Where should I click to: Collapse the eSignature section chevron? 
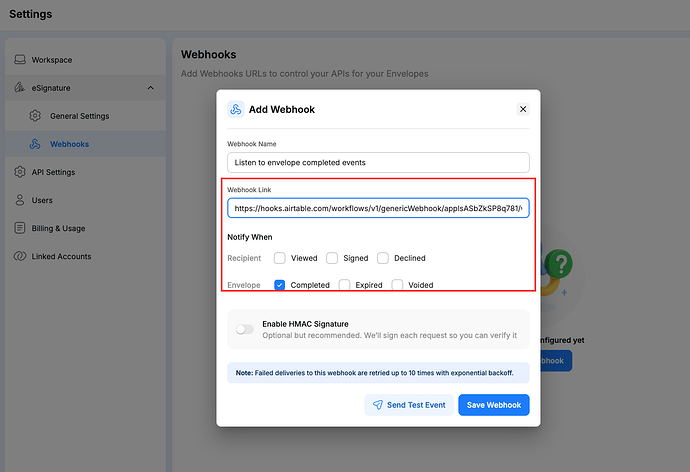(150, 88)
